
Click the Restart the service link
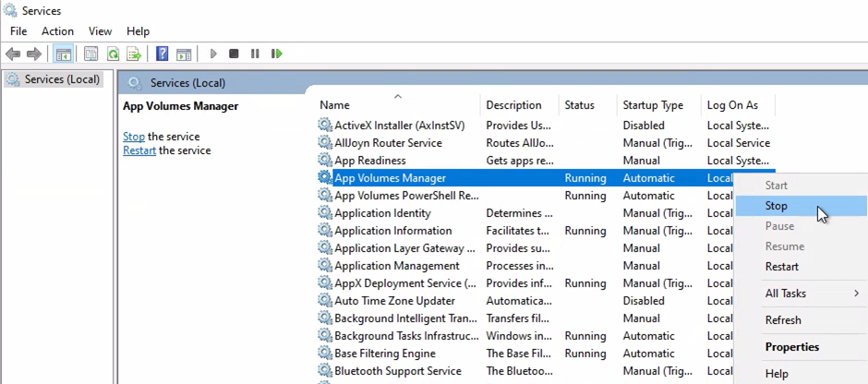click(139, 150)
